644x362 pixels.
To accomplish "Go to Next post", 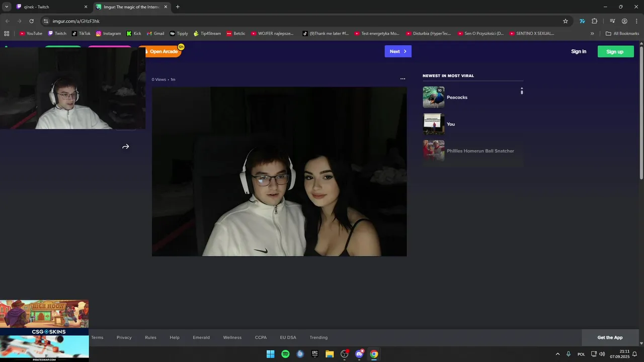I will point(398,51).
